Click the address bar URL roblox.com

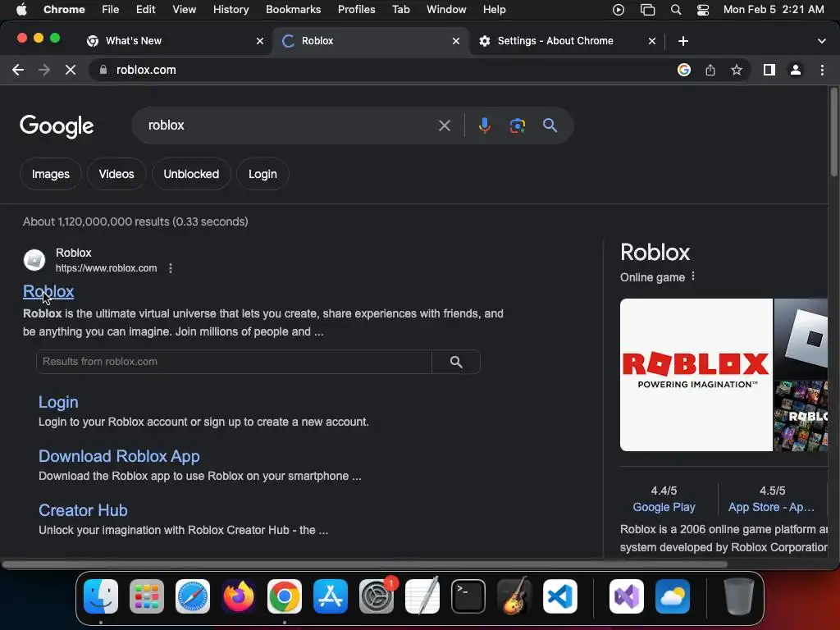coord(146,71)
